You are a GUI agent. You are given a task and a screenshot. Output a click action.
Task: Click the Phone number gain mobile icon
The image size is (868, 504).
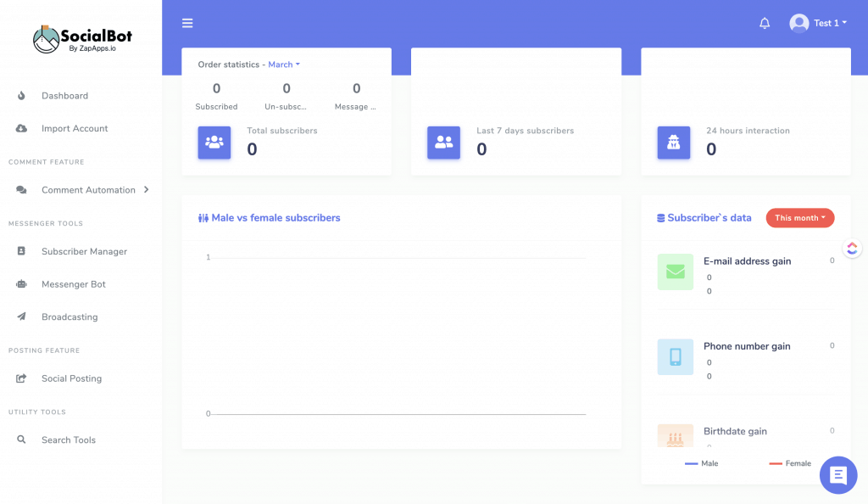click(x=676, y=356)
